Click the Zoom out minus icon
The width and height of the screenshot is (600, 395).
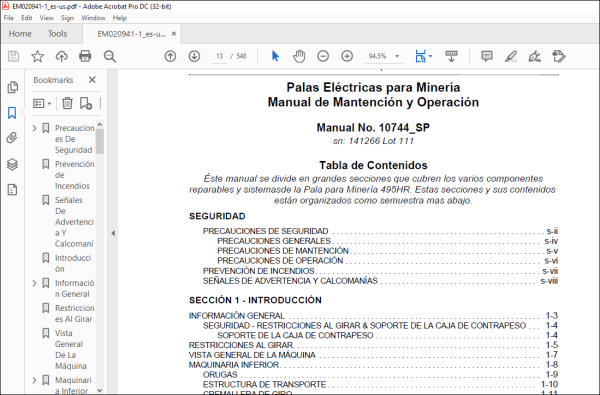click(323, 56)
